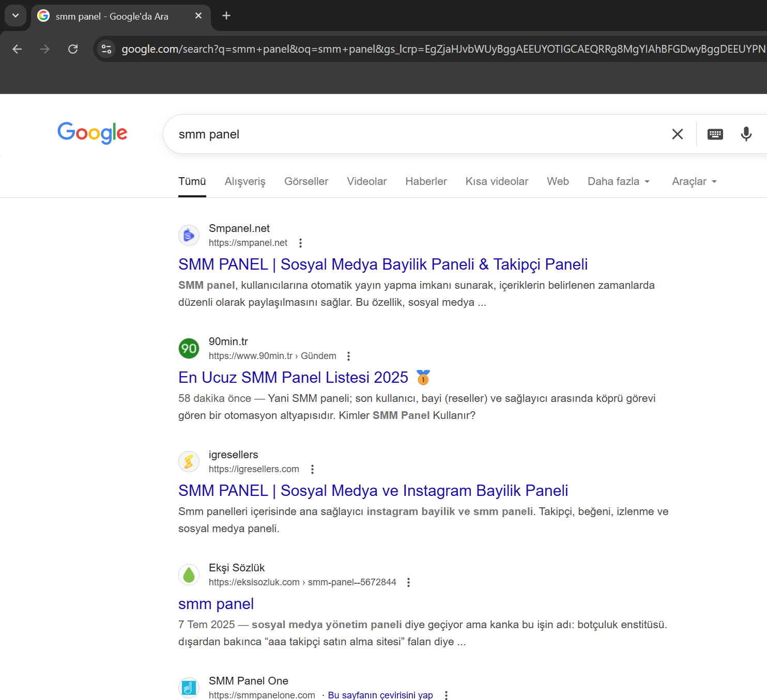
Task: Go forward to the next page
Action: [45, 49]
